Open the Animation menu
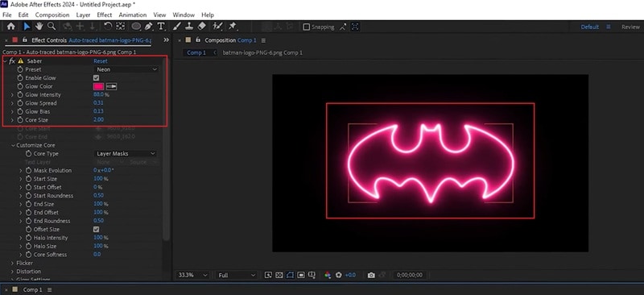This screenshot has height=295, width=644. (x=133, y=15)
